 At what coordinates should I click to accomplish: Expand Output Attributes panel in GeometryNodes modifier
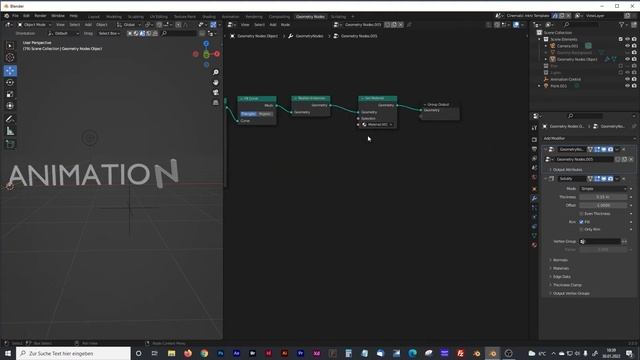pyautogui.click(x=567, y=170)
